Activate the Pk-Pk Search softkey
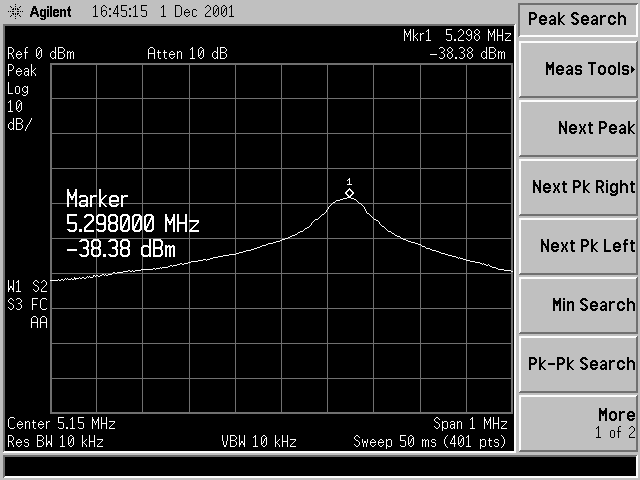The width and height of the screenshot is (640, 480). pos(578,364)
